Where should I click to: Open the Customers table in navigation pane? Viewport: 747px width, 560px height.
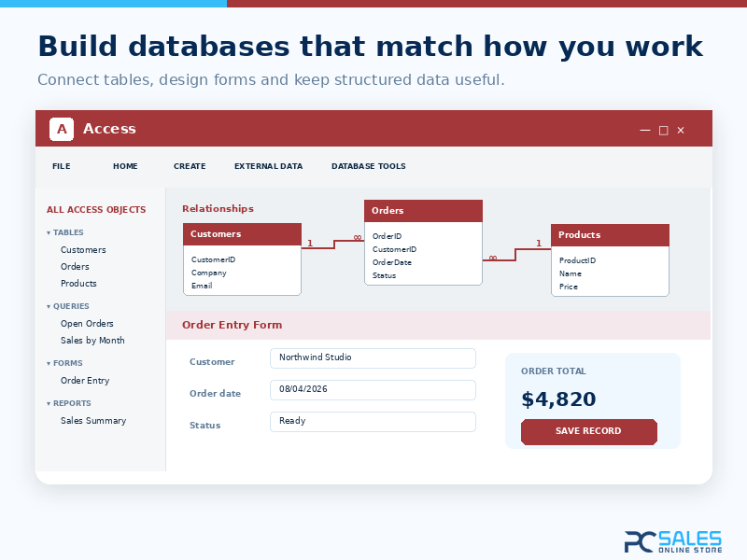(83, 249)
